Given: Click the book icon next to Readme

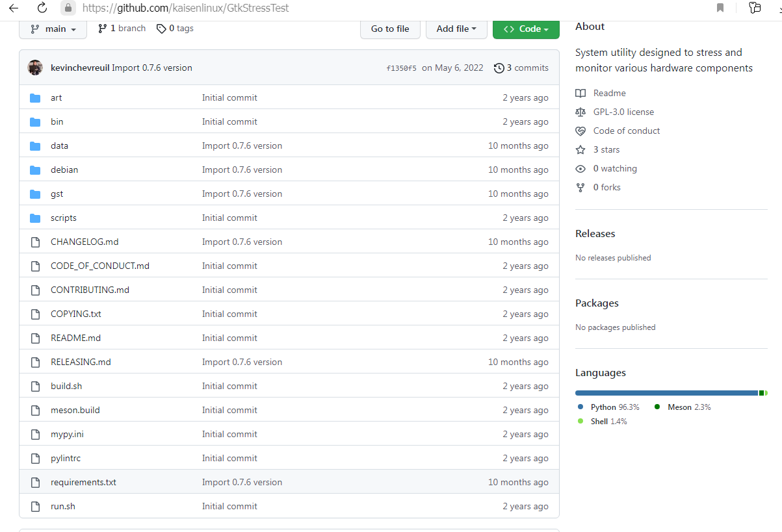Looking at the screenshot, I should pyautogui.click(x=580, y=94).
